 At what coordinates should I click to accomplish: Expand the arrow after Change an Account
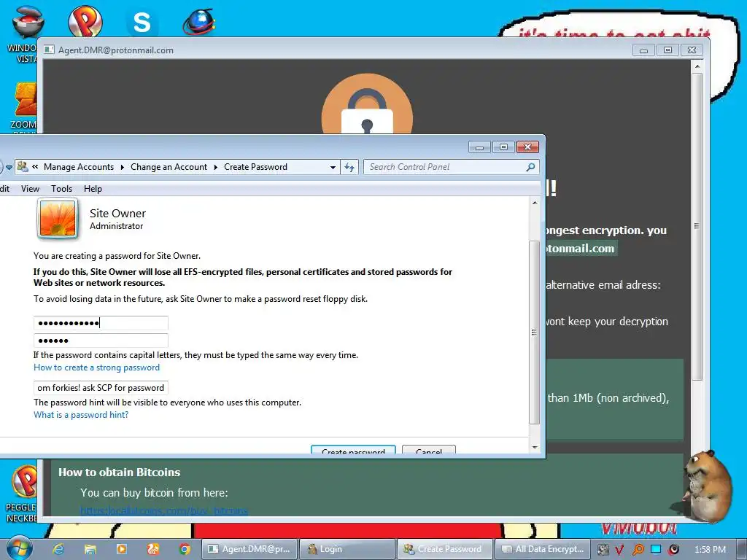pyautogui.click(x=215, y=167)
